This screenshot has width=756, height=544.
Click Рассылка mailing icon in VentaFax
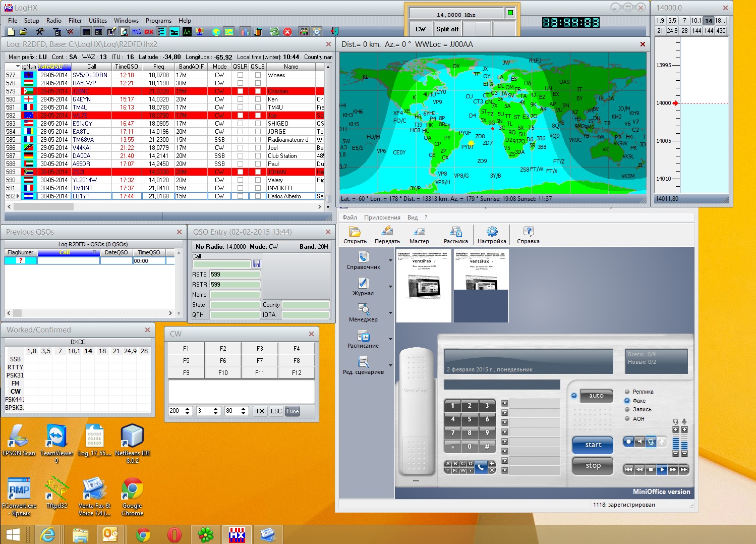tap(456, 235)
